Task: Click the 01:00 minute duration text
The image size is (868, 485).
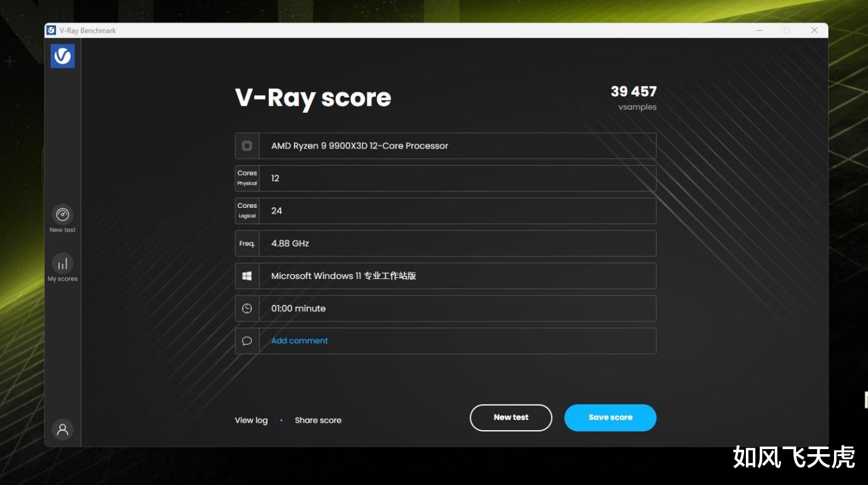Action: pyautogui.click(x=298, y=309)
